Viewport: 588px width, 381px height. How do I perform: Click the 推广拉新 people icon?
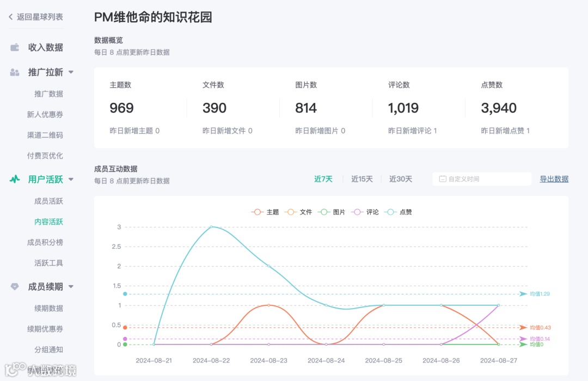coord(14,72)
